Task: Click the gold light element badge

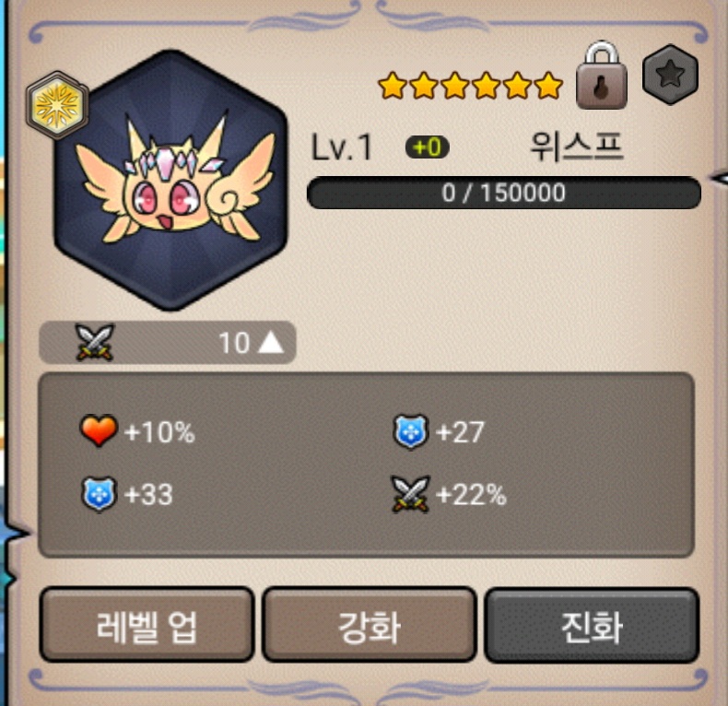Action: pyautogui.click(x=57, y=105)
